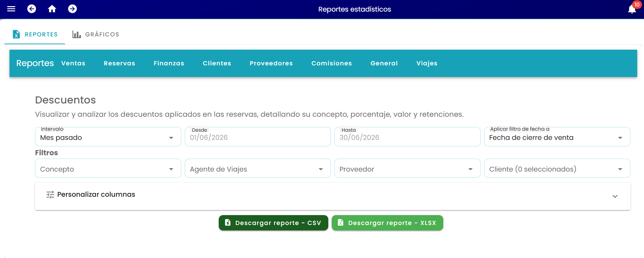This screenshot has height=258, width=644.
Task: Open the Comisiones reports menu
Action: click(x=332, y=63)
